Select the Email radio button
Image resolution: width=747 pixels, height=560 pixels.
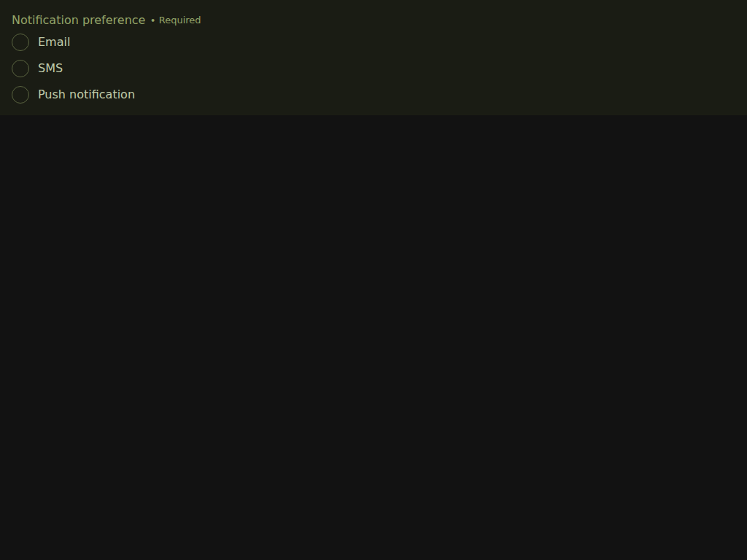tap(20, 42)
